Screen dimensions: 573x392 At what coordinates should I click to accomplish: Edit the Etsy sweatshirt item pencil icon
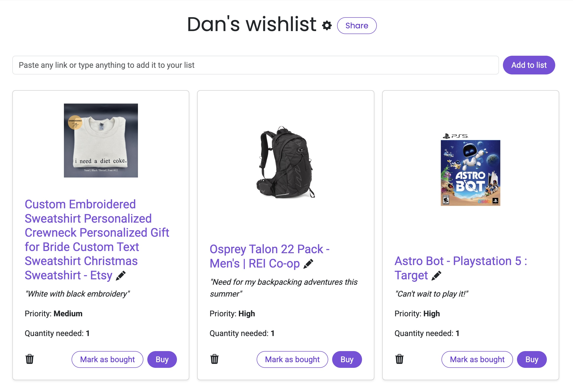tap(121, 276)
